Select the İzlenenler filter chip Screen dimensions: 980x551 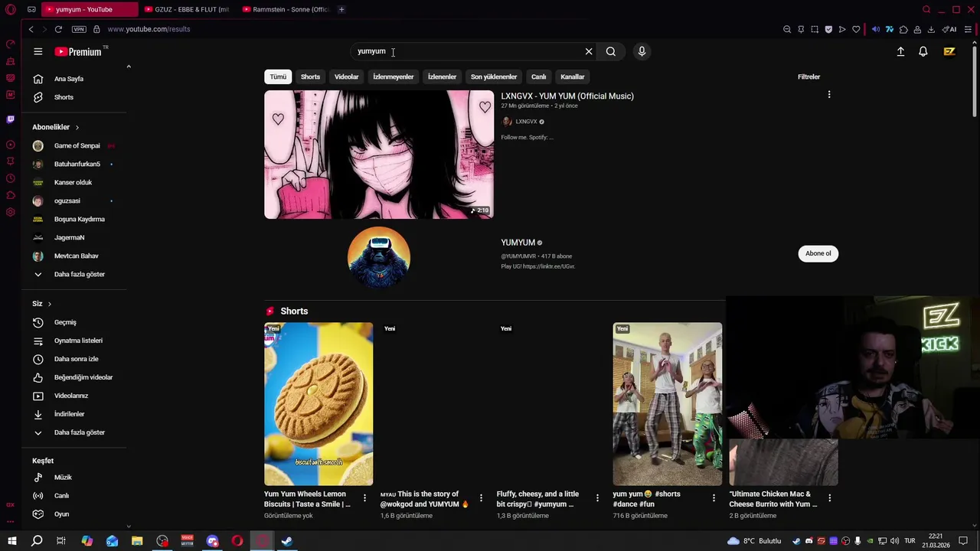442,77
